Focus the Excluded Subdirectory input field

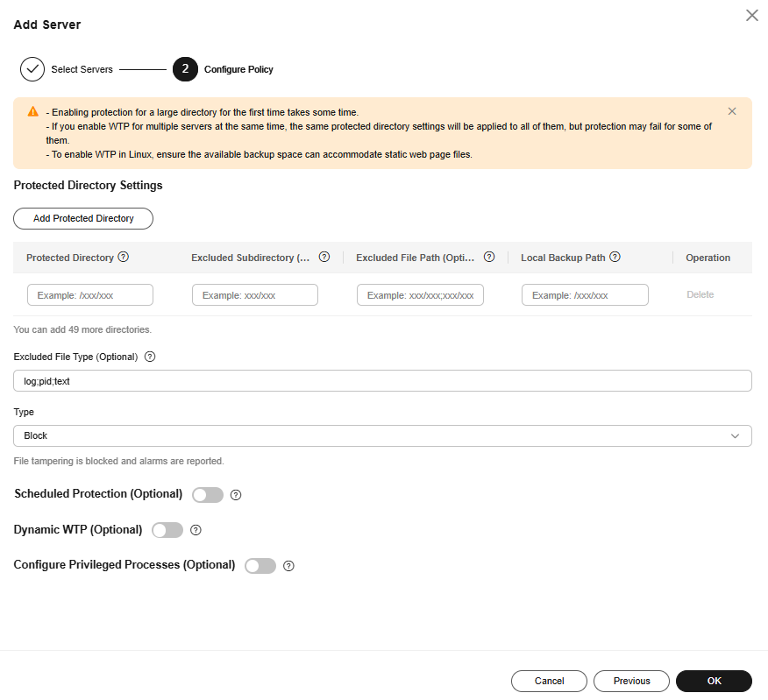[255, 294]
